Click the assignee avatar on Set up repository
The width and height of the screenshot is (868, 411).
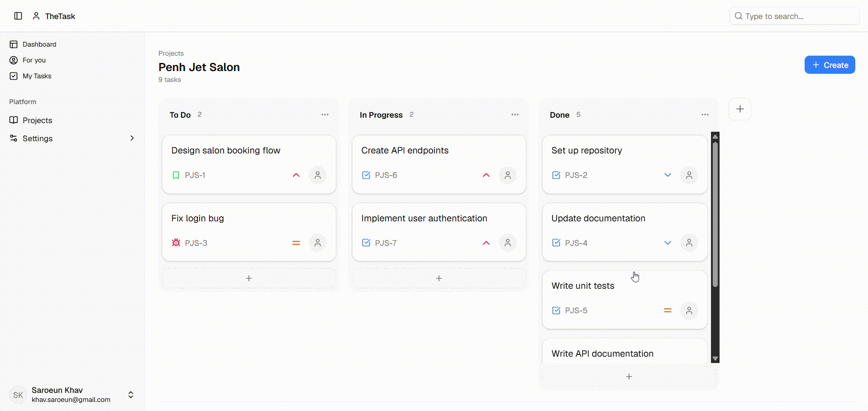point(689,175)
